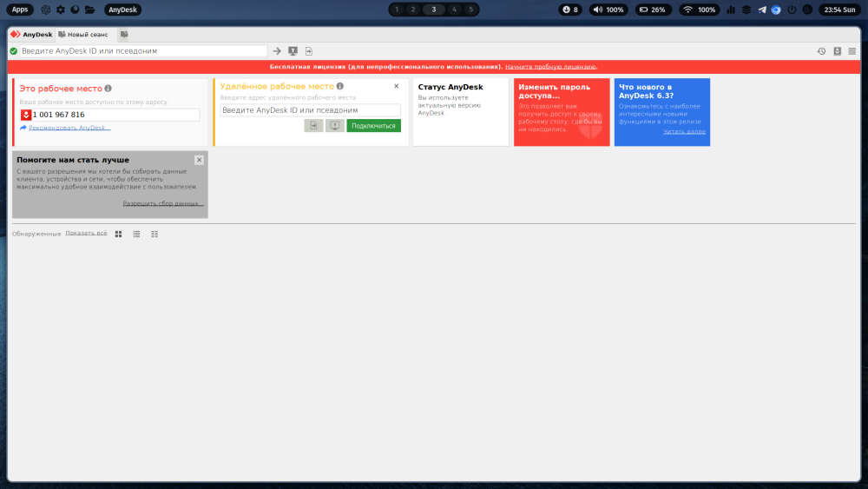The height and width of the screenshot is (489, 868).
Task: Click the blue circular tray icon
Action: (776, 10)
